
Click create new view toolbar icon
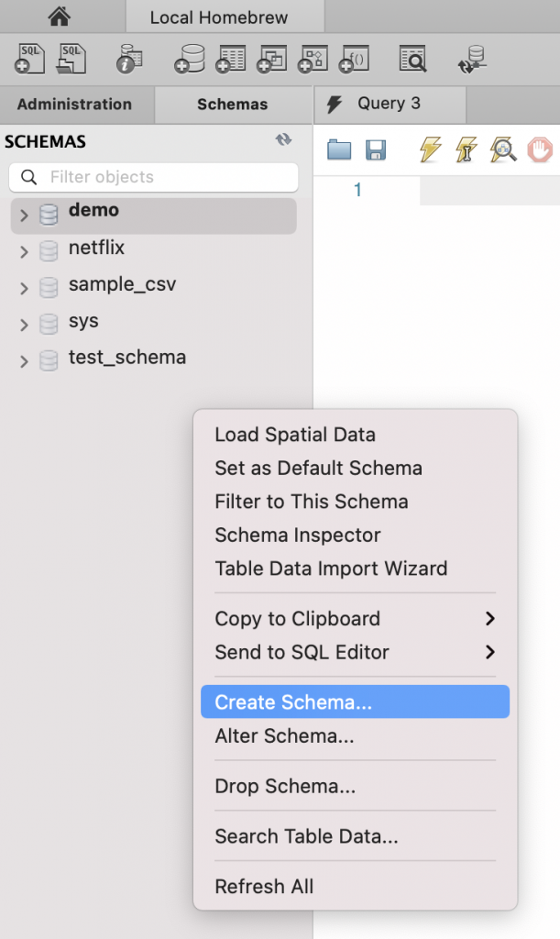point(271,60)
